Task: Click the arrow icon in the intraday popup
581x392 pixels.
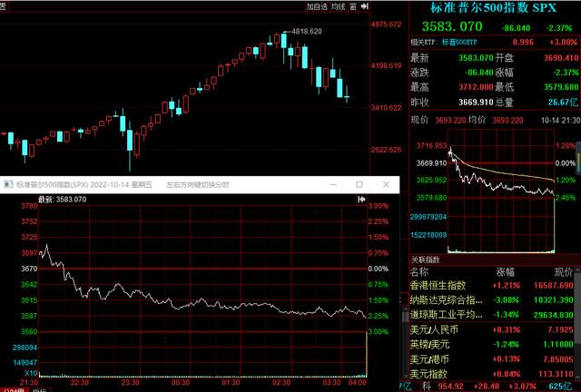Action: 361,200
